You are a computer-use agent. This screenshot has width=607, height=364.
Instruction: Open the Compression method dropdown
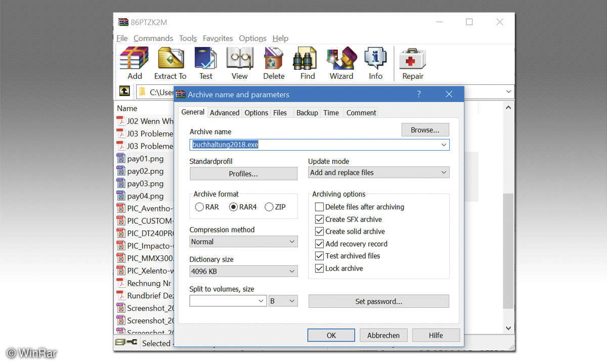[x=243, y=242]
